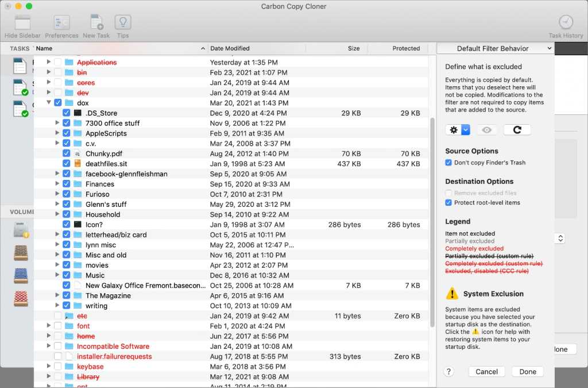
Task: Expand the Incompatible Software folder
Action: tap(49, 345)
